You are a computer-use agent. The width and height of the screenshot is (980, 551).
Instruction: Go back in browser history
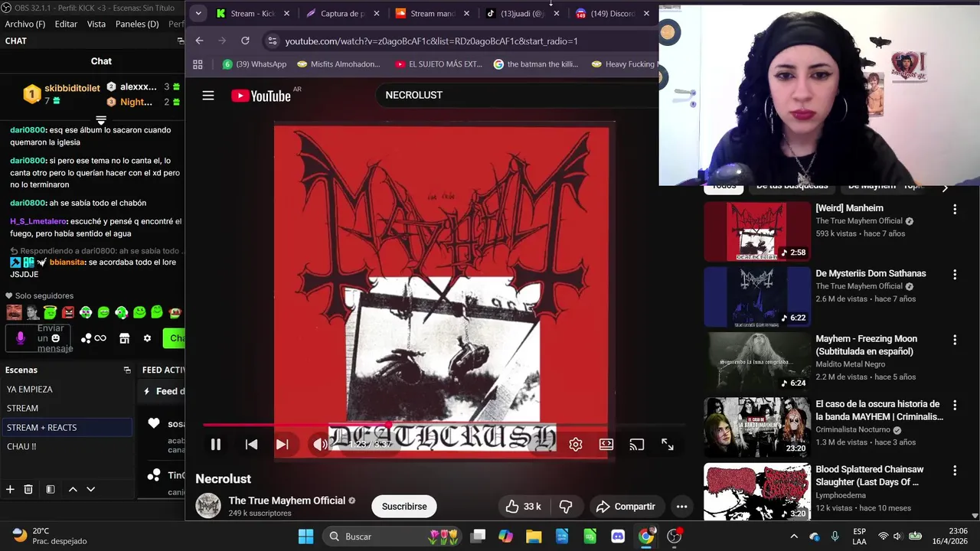pyautogui.click(x=199, y=41)
